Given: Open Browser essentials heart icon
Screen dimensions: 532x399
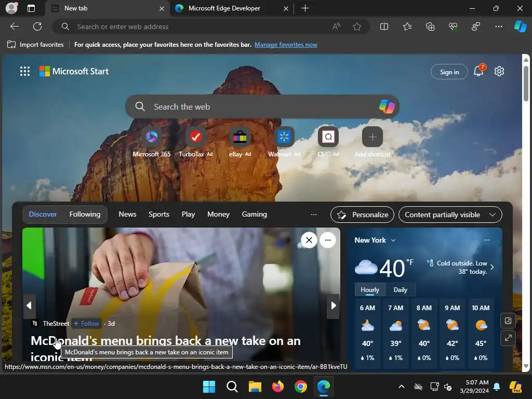Looking at the screenshot, I should click(x=453, y=26).
